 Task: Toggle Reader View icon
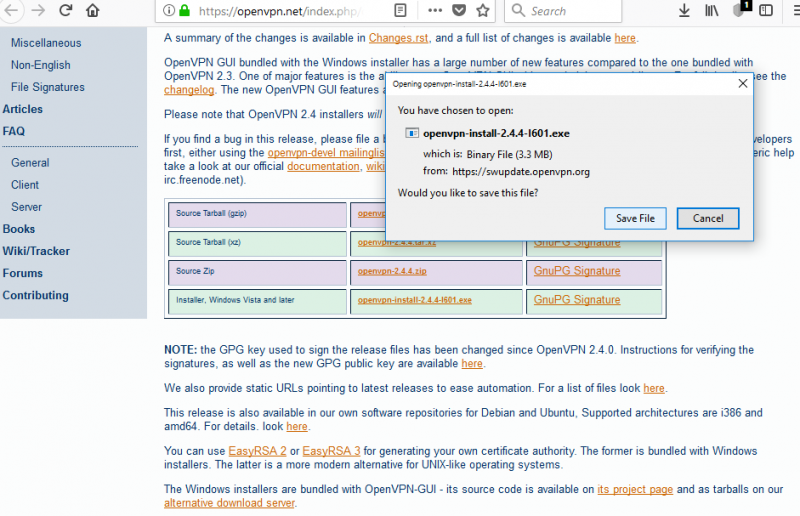point(401,11)
